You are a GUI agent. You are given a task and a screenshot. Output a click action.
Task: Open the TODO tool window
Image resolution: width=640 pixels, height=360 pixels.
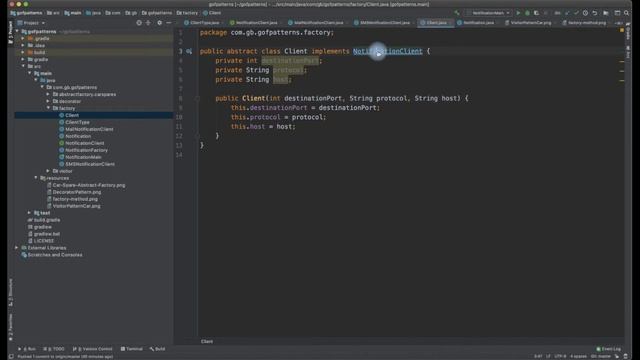pos(54,349)
